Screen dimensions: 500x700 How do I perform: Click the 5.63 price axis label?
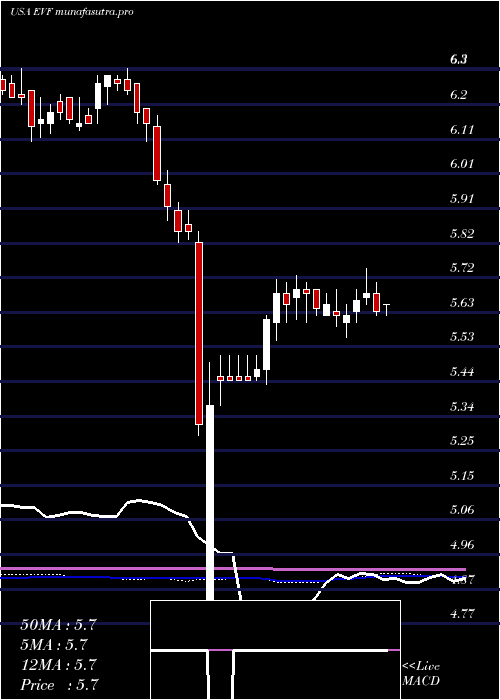[x=462, y=303]
